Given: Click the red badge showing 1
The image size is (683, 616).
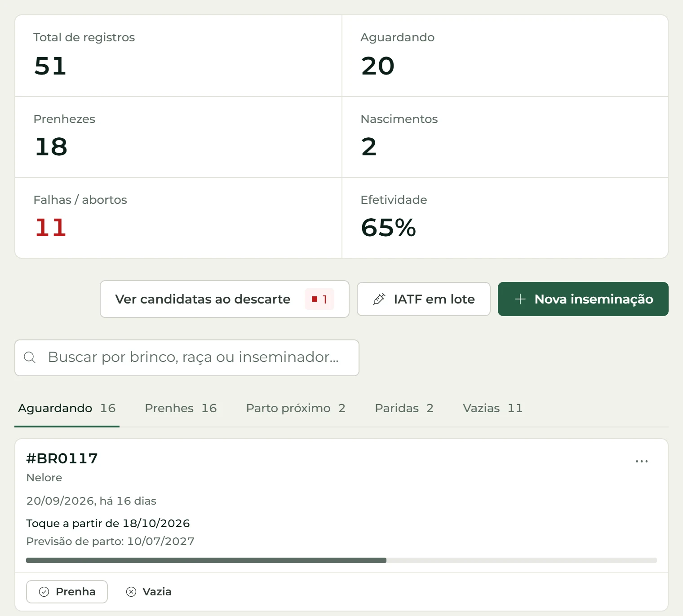Looking at the screenshot, I should 319,299.
